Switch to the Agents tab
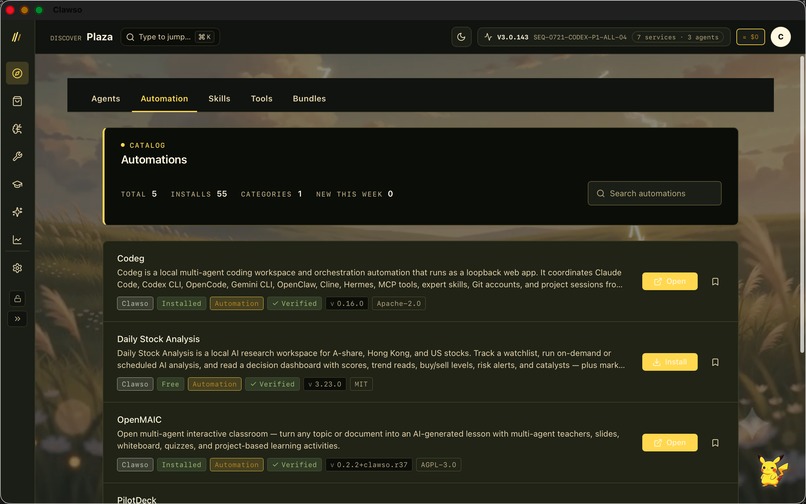Viewport: 806px width, 504px height. (x=105, y=99)
